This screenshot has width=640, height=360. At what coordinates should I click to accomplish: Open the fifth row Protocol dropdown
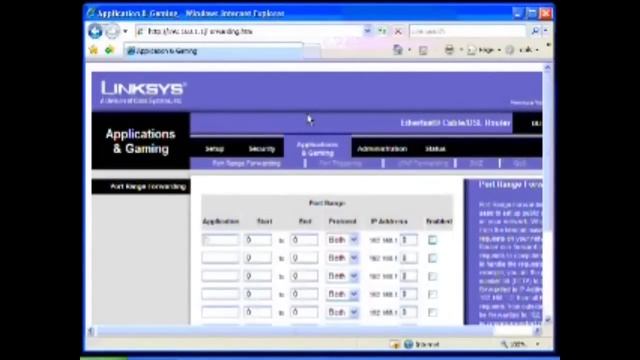(x=342, y=312)
